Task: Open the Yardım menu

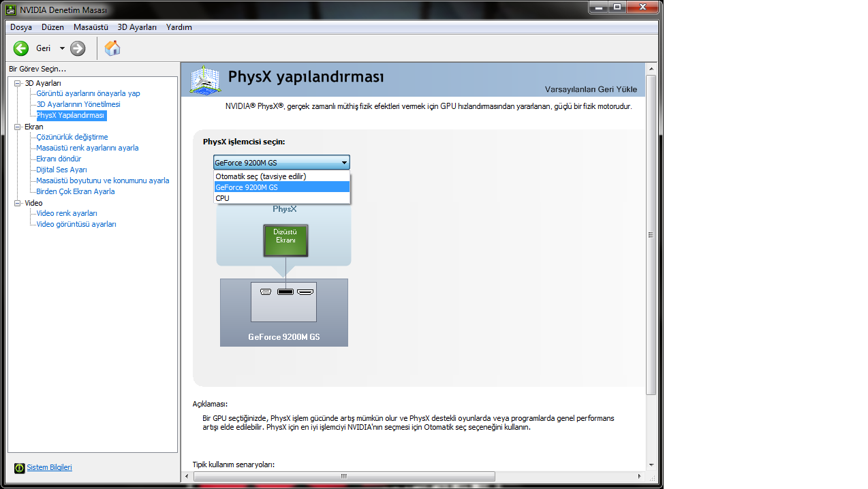Action: [179, 27]
